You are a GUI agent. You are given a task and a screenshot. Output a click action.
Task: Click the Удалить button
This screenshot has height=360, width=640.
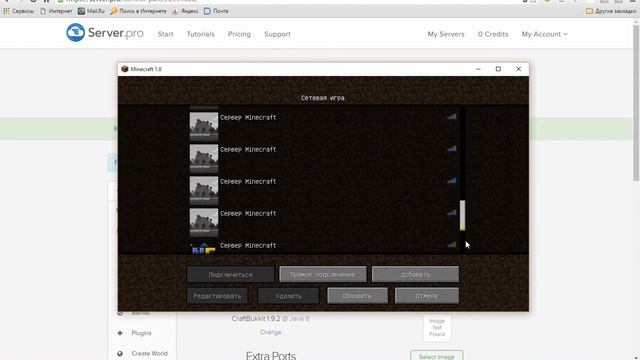tap(288, 296)
